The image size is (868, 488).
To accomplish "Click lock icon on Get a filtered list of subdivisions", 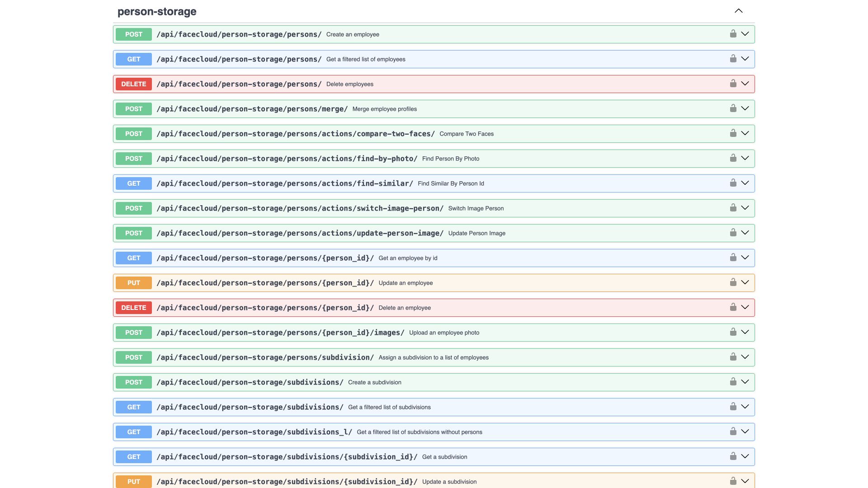I will click(733, 407).
